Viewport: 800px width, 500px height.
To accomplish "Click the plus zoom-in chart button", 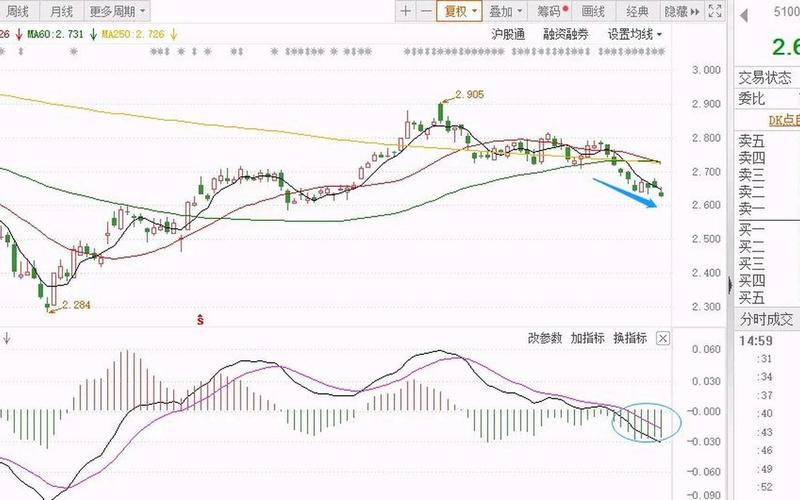I will click(x=405, y=11).
